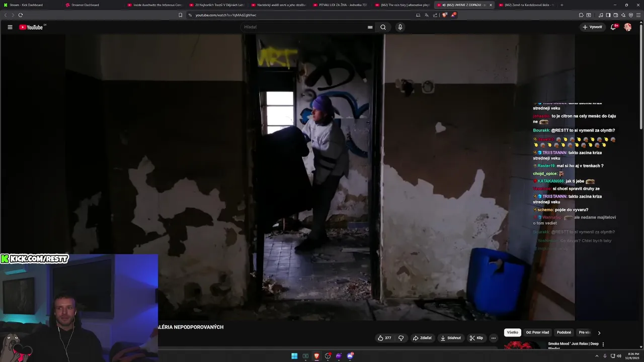The image size is (644, 362).
Task: Click the Vytvoriť create button
Action: coord(592,27)
